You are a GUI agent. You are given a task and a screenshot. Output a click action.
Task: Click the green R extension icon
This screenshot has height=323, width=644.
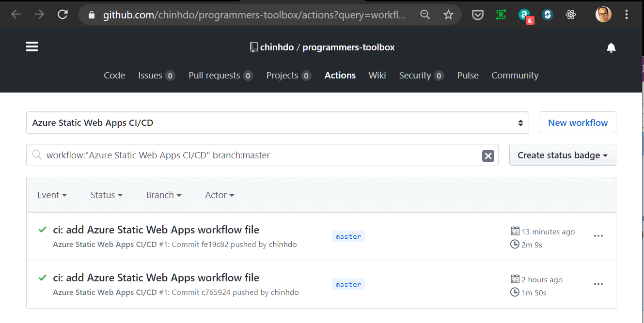pos(501,15)
